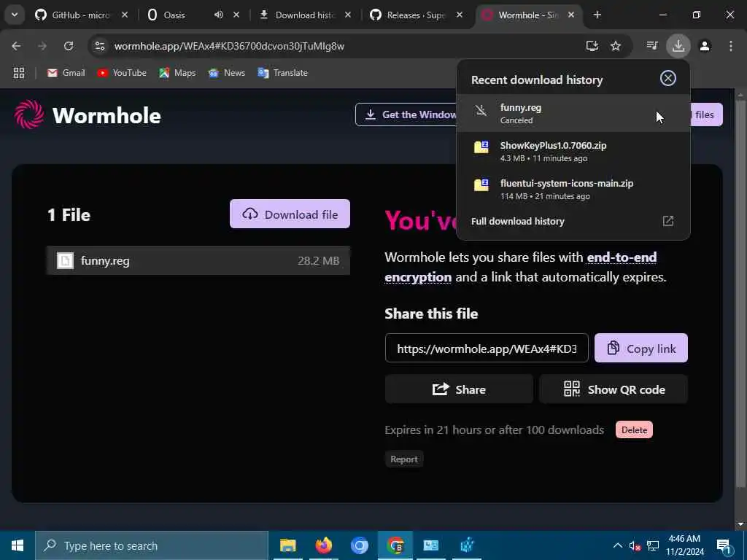Switch to the GitHub - micro tab

(81, 15)
